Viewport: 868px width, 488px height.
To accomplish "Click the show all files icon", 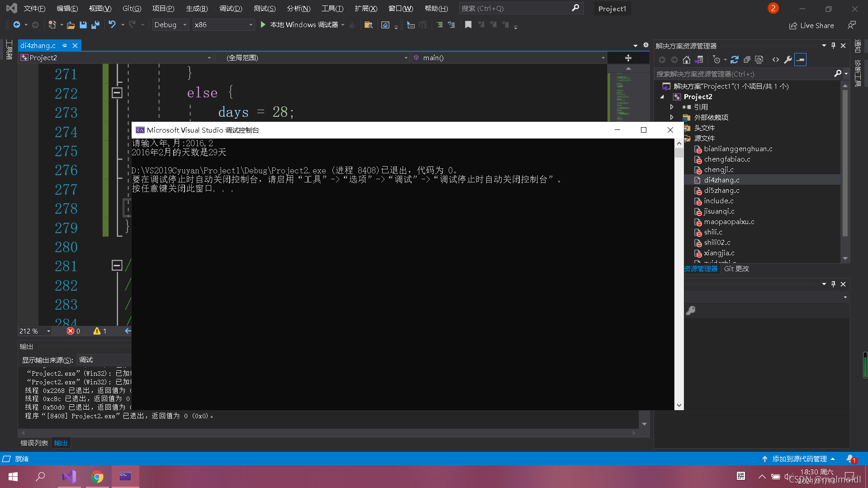I will click(759, 60).
